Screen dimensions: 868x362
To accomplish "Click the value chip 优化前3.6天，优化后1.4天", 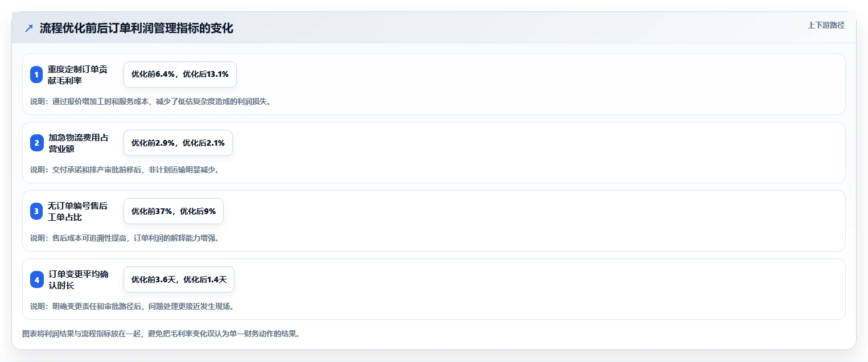I will coord(179,279).
